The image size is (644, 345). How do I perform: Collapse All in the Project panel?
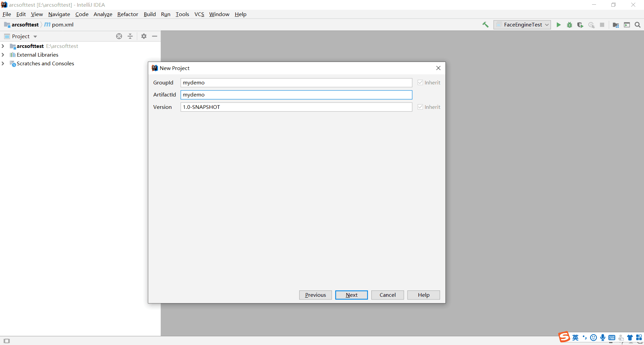[x=130, y=36]
